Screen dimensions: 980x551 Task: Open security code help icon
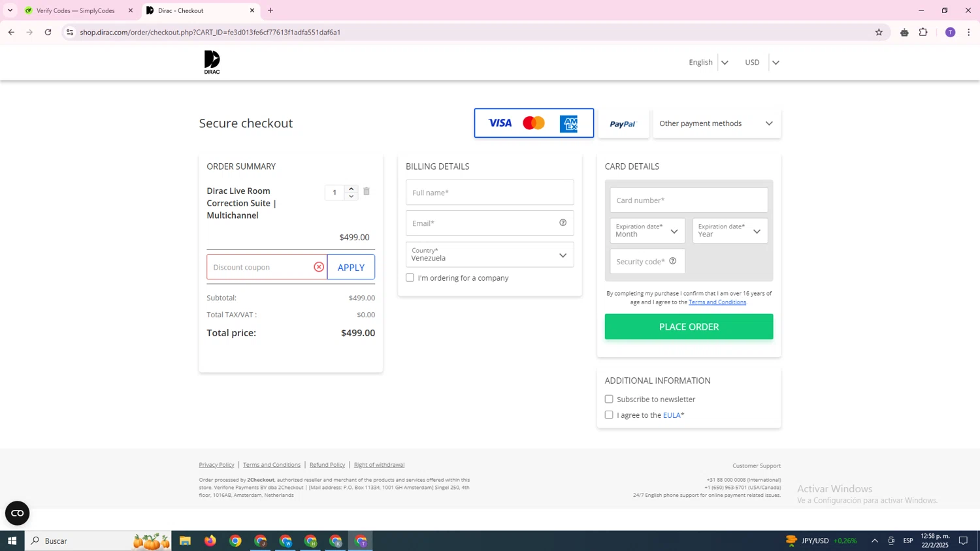673,261
